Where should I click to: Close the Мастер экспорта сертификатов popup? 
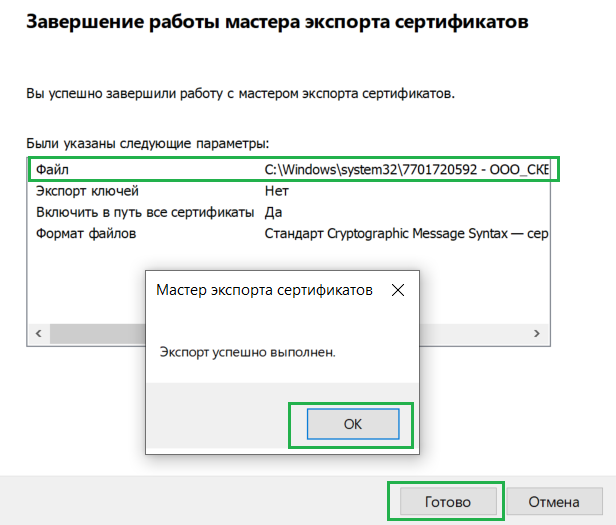pyautogui.click(x=398, y=291)
